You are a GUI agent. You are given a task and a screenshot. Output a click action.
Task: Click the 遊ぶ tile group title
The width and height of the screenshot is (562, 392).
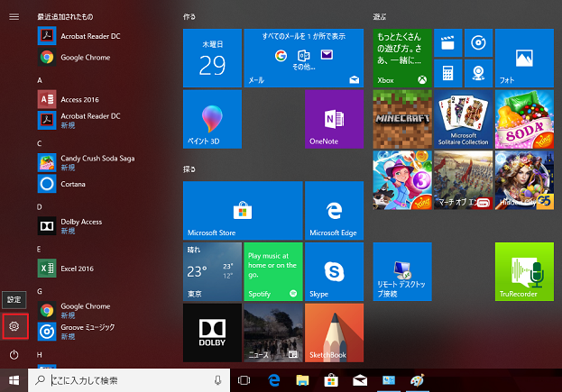380,17
